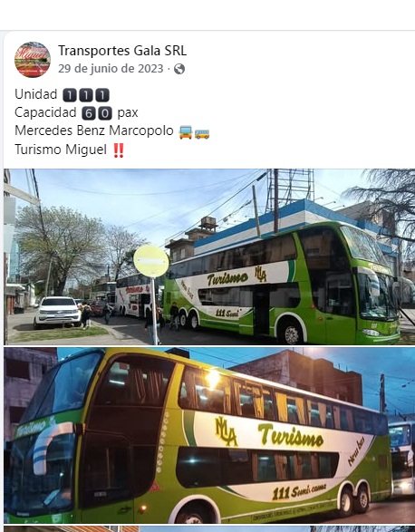Viewport: 415px width, 532px height.
Task: Click the side-view minibus emoji
Action: pos(202,134)
